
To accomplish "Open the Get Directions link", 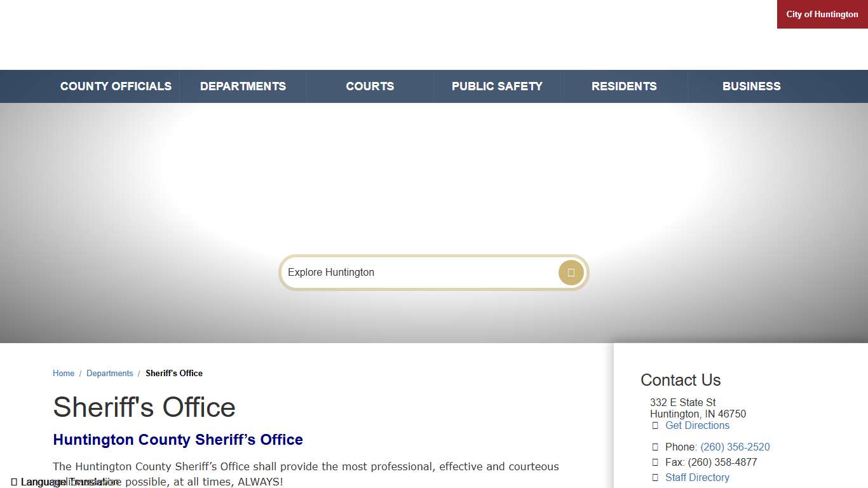I will (x=697, y=425).
